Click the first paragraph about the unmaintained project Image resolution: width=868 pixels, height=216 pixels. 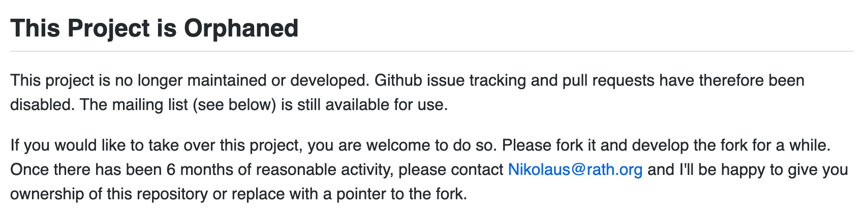click(x=407, y=92)
